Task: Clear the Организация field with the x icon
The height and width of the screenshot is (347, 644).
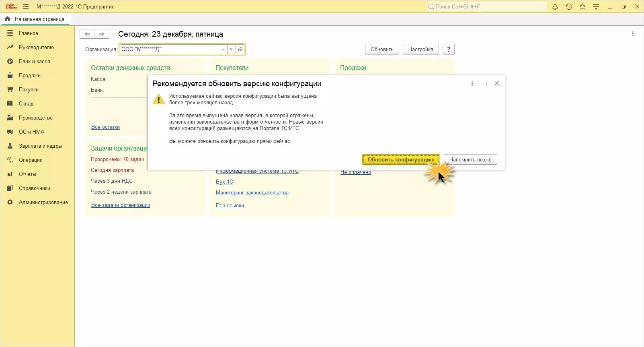Action: pyautogui.click(x=231, y=49)
